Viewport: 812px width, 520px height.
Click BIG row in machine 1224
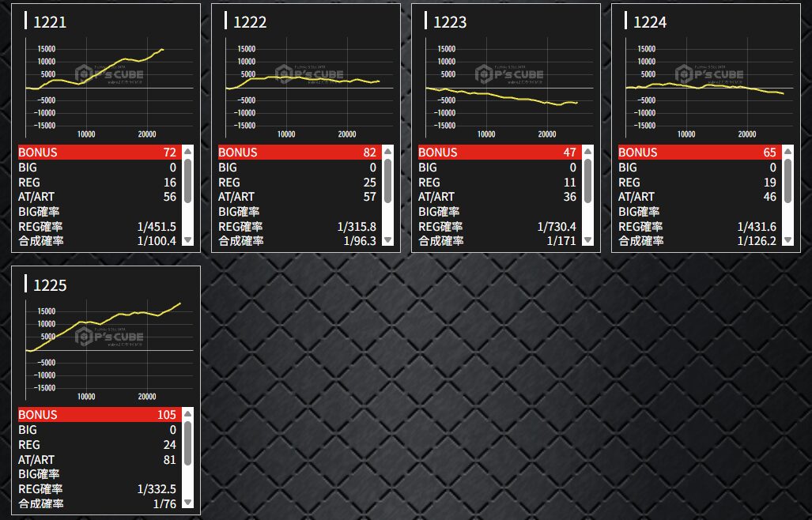(700, 167)
